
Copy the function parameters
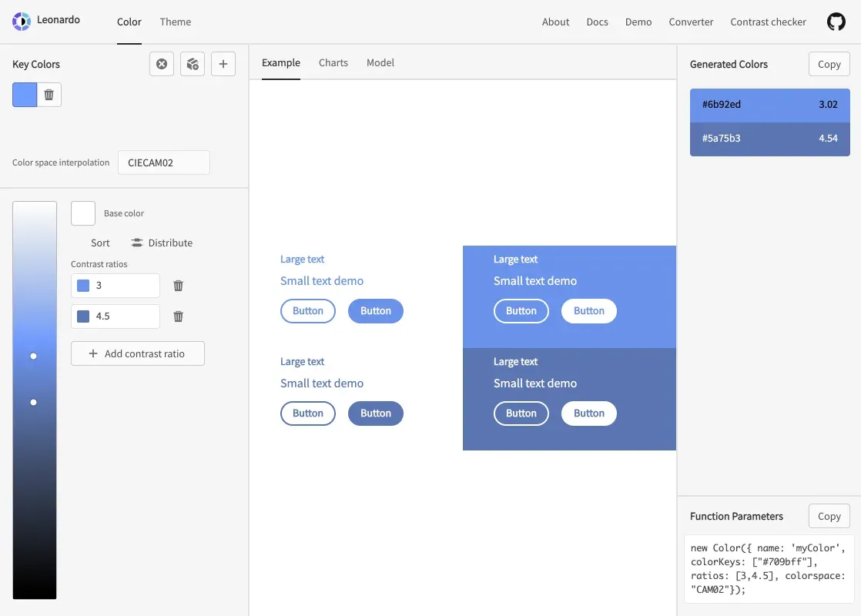tap(829, 516)
